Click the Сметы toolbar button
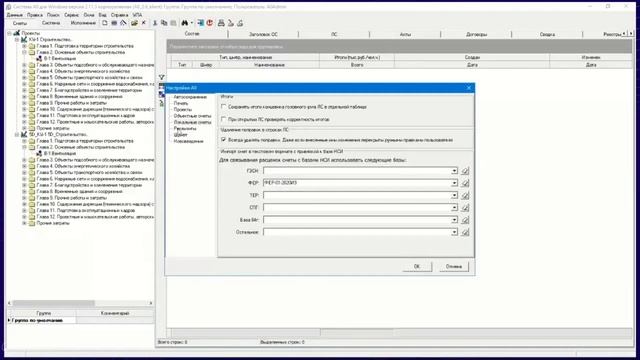 coord(19,23)
